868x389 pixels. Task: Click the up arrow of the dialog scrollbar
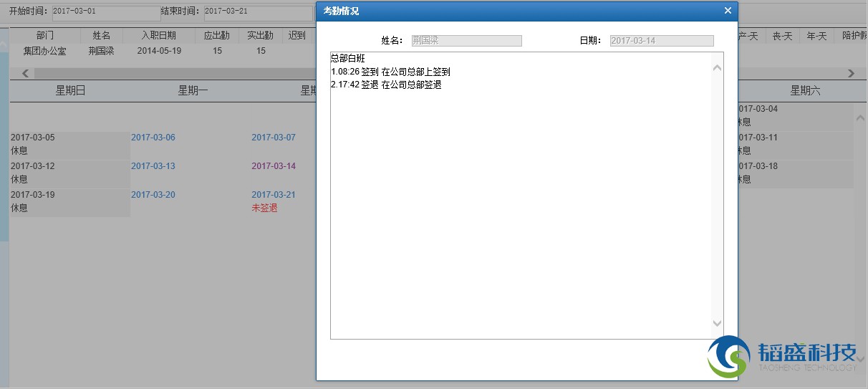click(718, 68)
